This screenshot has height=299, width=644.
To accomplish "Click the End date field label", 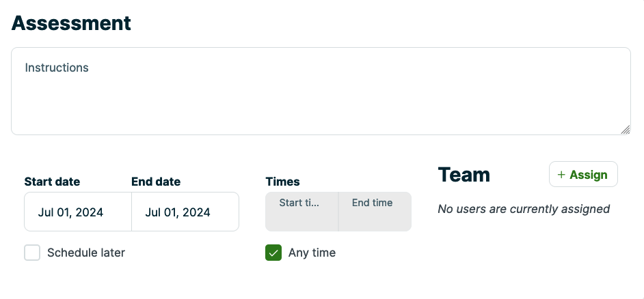I will click(156, 182).
